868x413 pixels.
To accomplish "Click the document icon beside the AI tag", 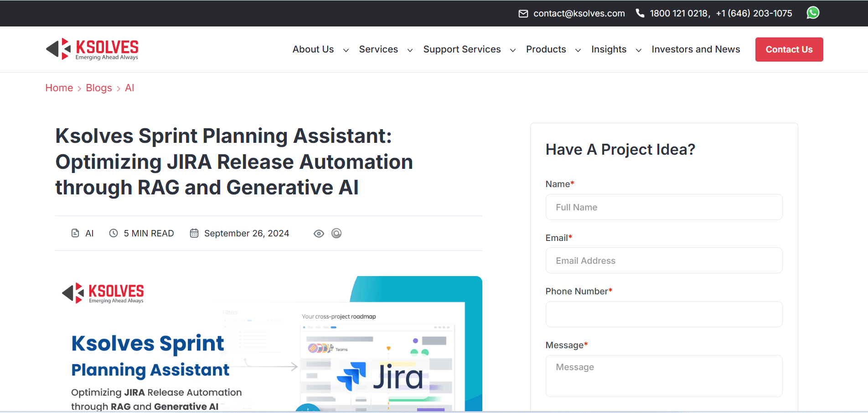I will click(75, 233).
